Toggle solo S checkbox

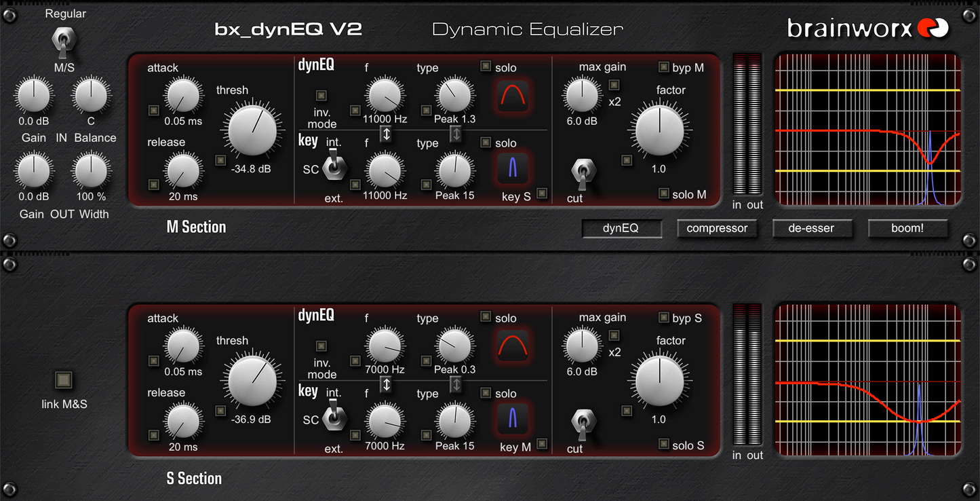(663, 445)
